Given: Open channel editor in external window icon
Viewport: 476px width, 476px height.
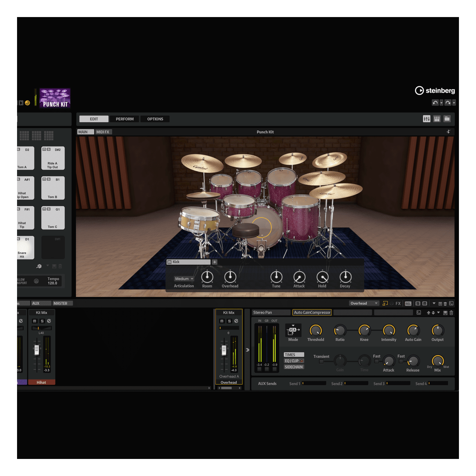Looking at the screenshot, I should [451, 303].
